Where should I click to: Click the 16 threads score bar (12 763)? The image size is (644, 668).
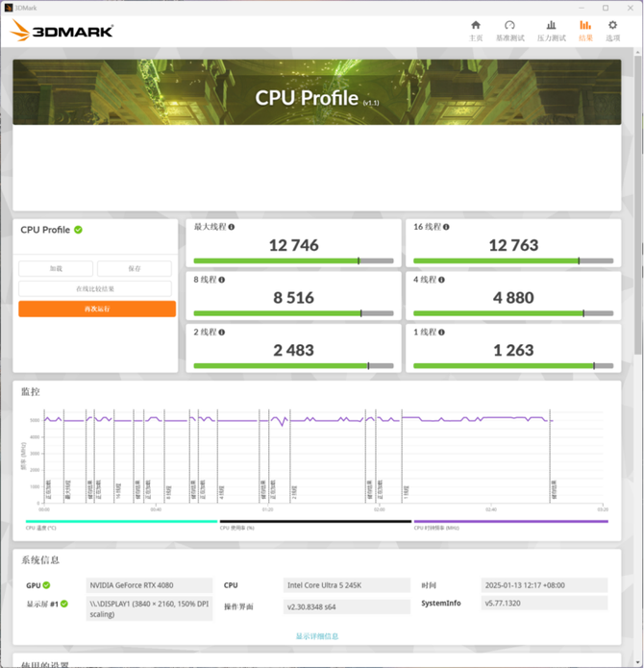513,260
